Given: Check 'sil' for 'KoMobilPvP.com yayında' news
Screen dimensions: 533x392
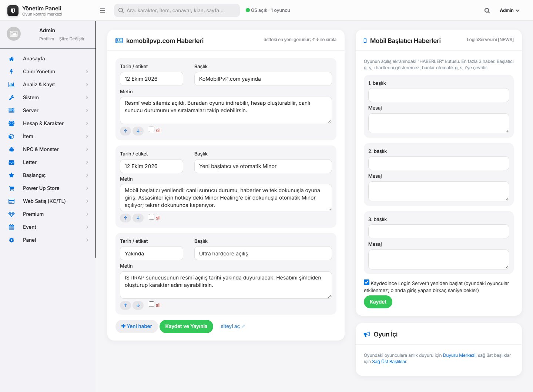Looking at the screenshot, I should (151, 129).
